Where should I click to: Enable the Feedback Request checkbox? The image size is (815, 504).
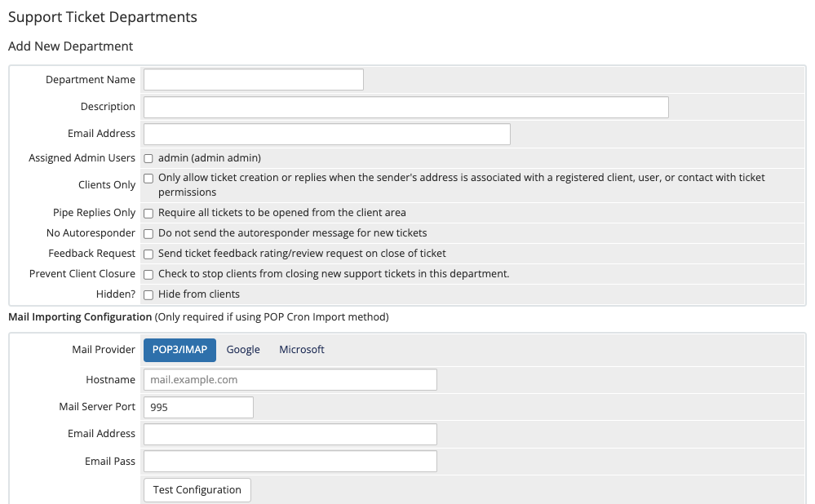(x=148, y=254)
